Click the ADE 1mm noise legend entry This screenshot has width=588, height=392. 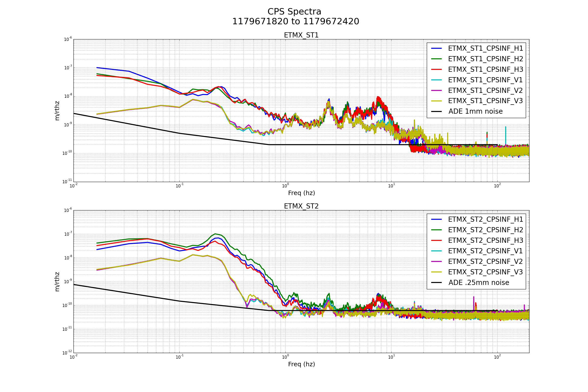(475, 111)
